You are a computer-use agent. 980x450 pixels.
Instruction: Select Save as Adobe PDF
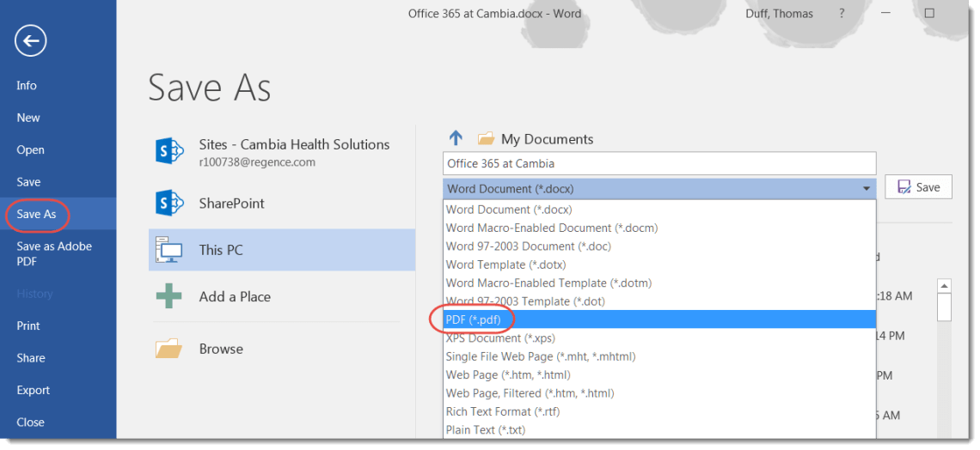click(x=54, y=253)
